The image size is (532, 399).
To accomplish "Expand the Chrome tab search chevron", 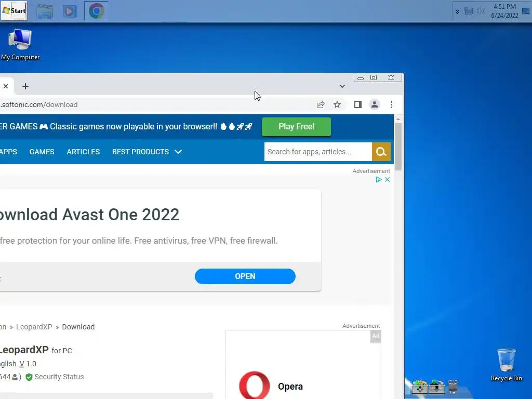I will click(x=342, y=86).
